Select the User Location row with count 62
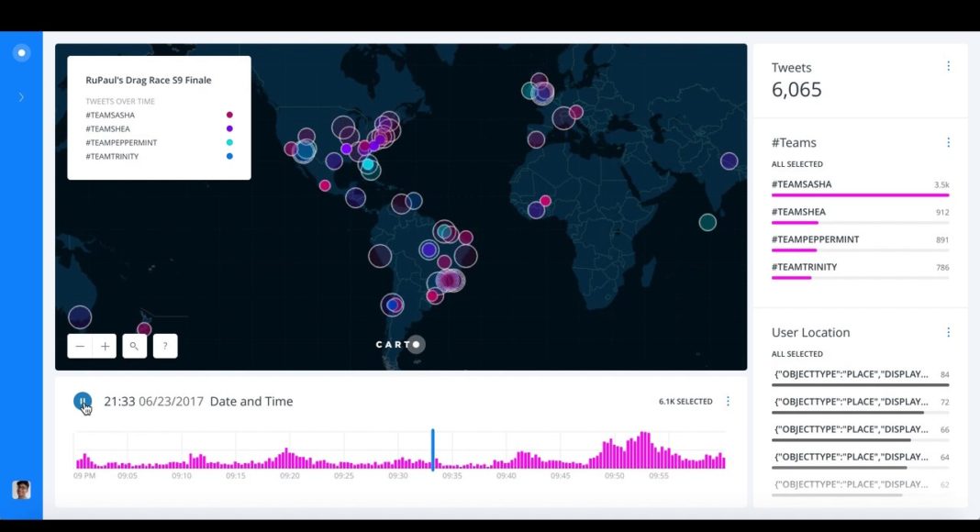Viewport: 980px width, 532px height. point(860,487)
